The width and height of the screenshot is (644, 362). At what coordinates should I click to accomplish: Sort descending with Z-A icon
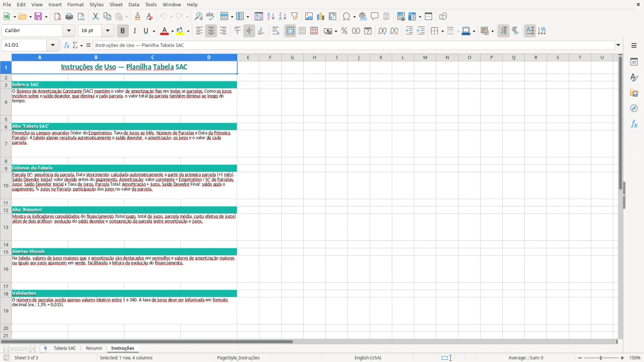[282, 17]
